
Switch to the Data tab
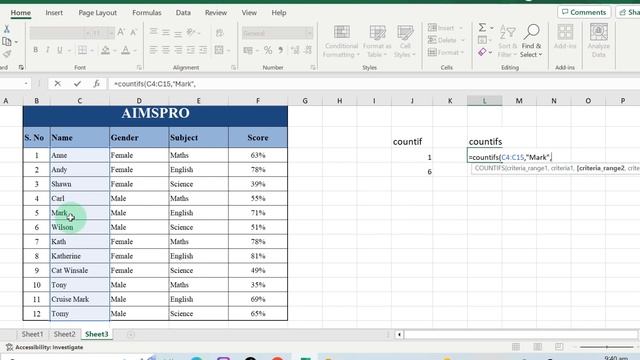tap(183, 13)
